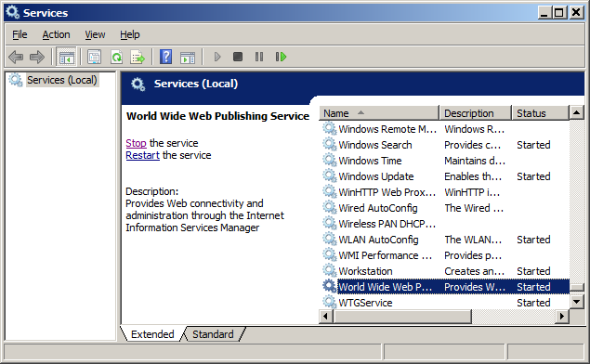The image size is (590, 364).
Task: Switch to the Standard tab
Action: [213, 334]
